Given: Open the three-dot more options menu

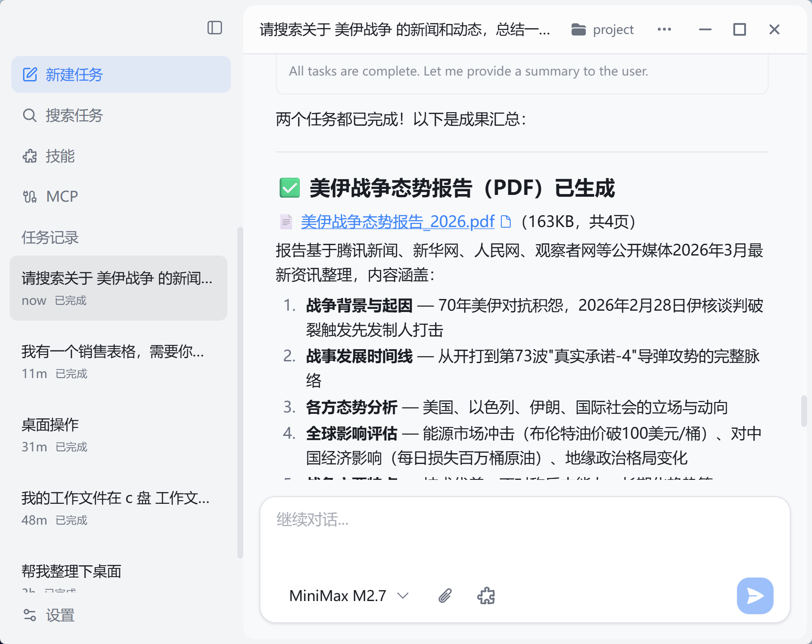Looking at the screenshot, I should [664, 29].
